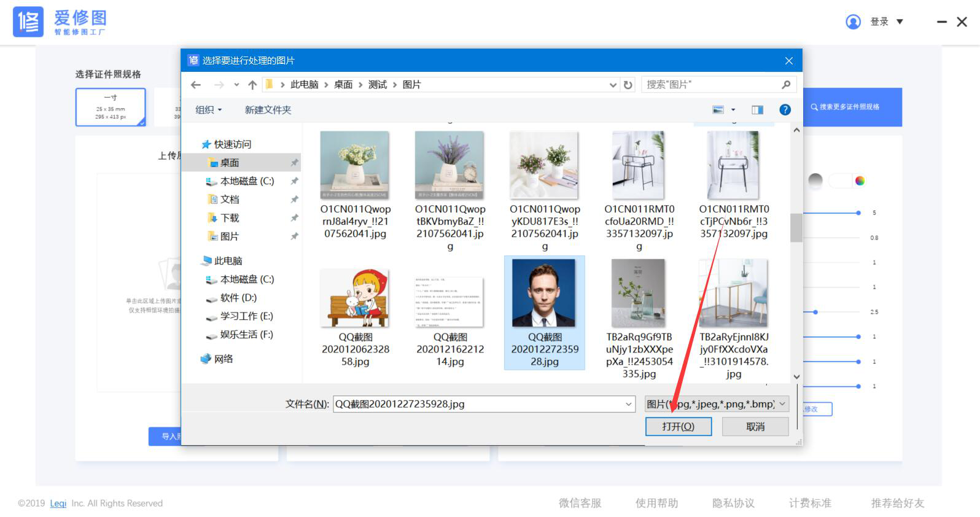Select the 一寸 photo size card

pyautogui.click(x=111, y=107)
